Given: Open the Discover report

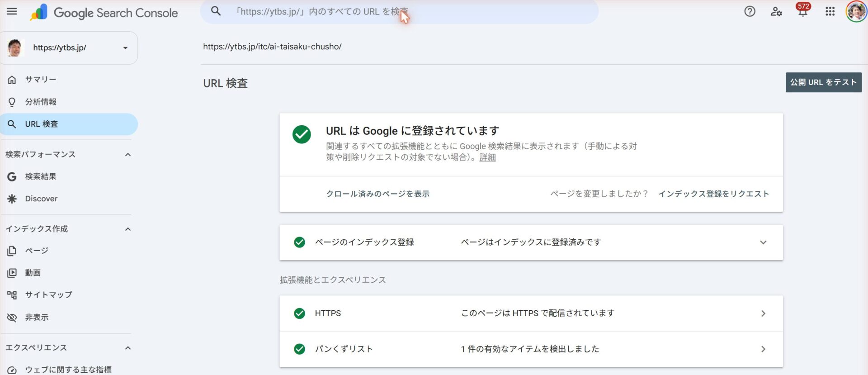Looking at the screenshot, I should [69, 199].
